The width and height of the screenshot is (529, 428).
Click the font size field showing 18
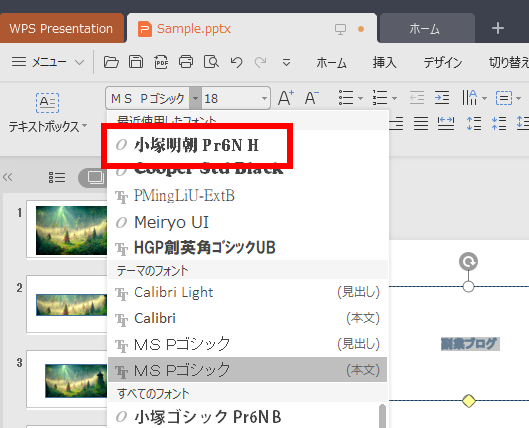pyautogui.click(x=231, y=98)
